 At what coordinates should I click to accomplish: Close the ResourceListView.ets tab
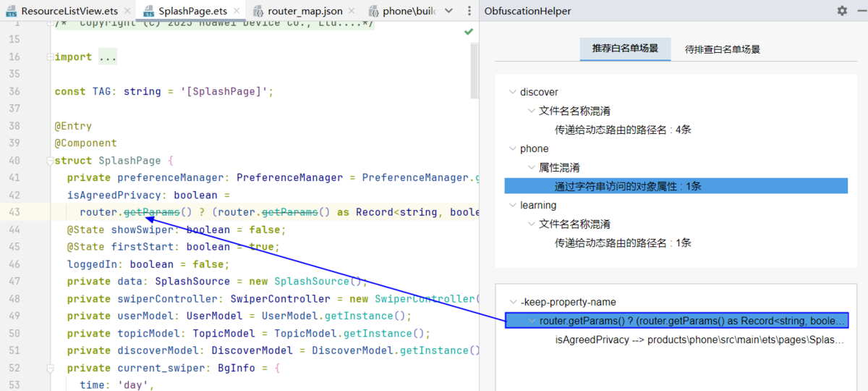(x=126, y=12)
